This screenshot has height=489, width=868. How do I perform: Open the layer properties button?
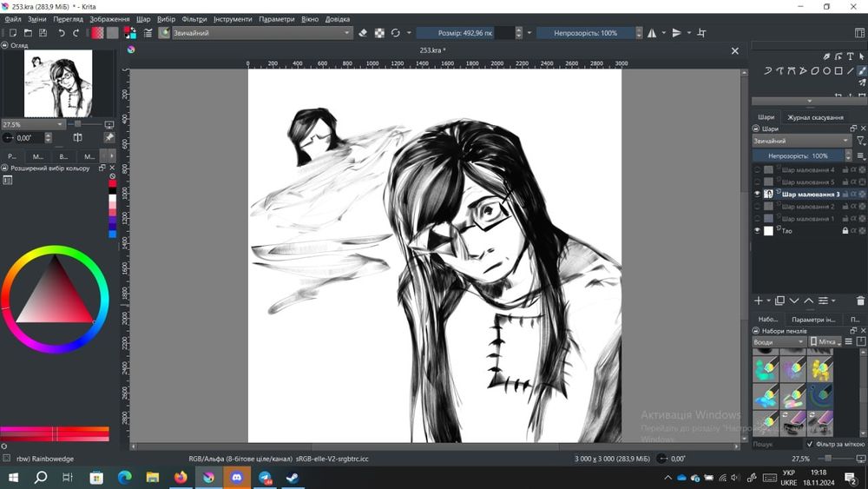pos(824,301)
